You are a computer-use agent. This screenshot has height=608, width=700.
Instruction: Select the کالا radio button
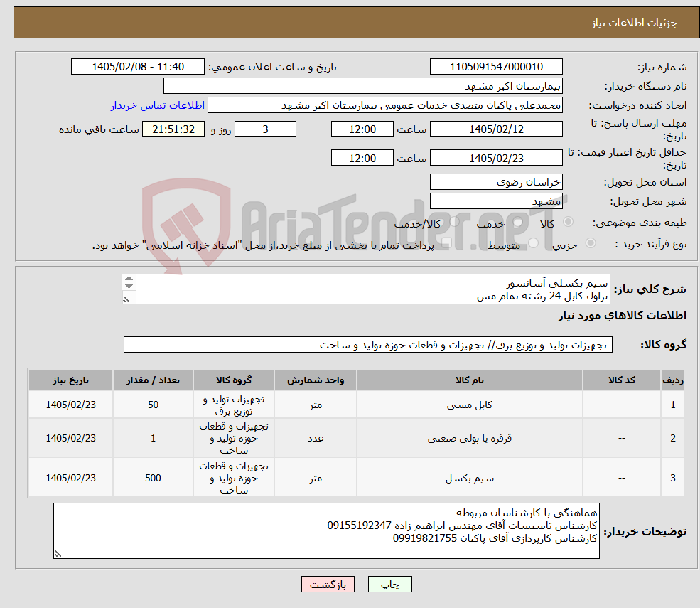[569, 222]
